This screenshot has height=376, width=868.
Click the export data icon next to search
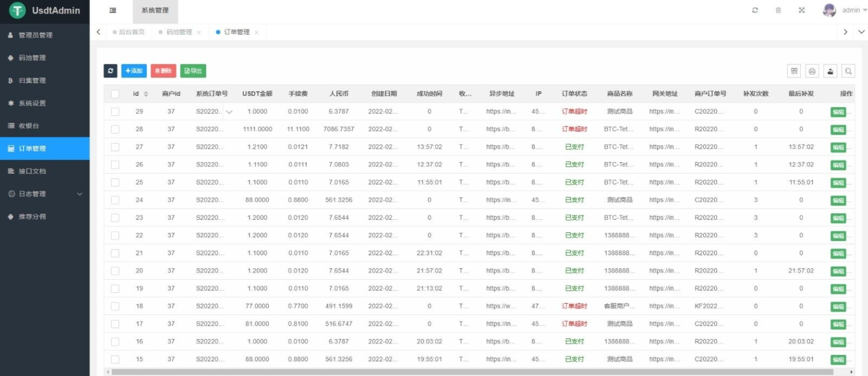coord(831,71)
